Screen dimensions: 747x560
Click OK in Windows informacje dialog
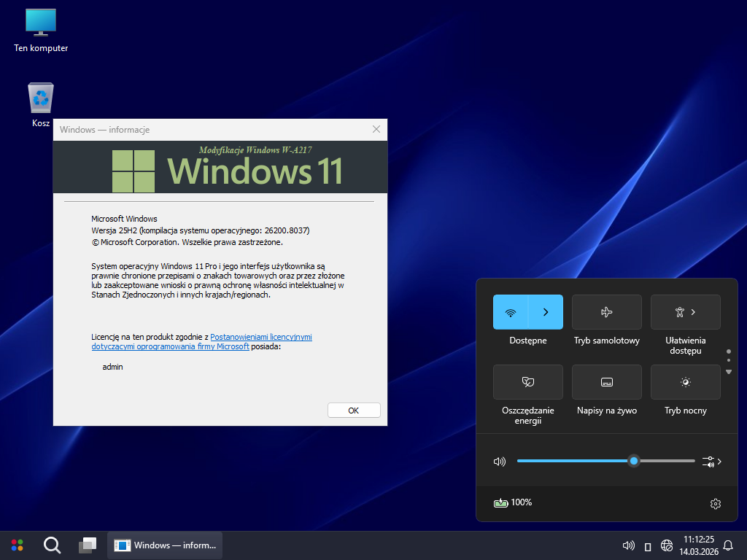click(354, 411)
